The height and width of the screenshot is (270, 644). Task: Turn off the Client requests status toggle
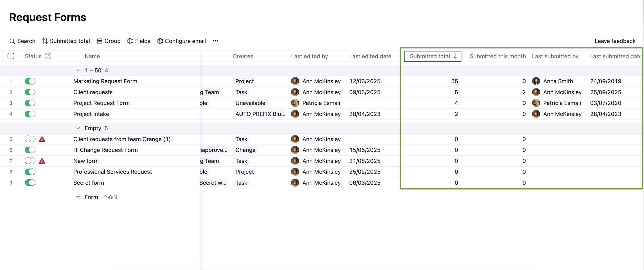point(30,92)
